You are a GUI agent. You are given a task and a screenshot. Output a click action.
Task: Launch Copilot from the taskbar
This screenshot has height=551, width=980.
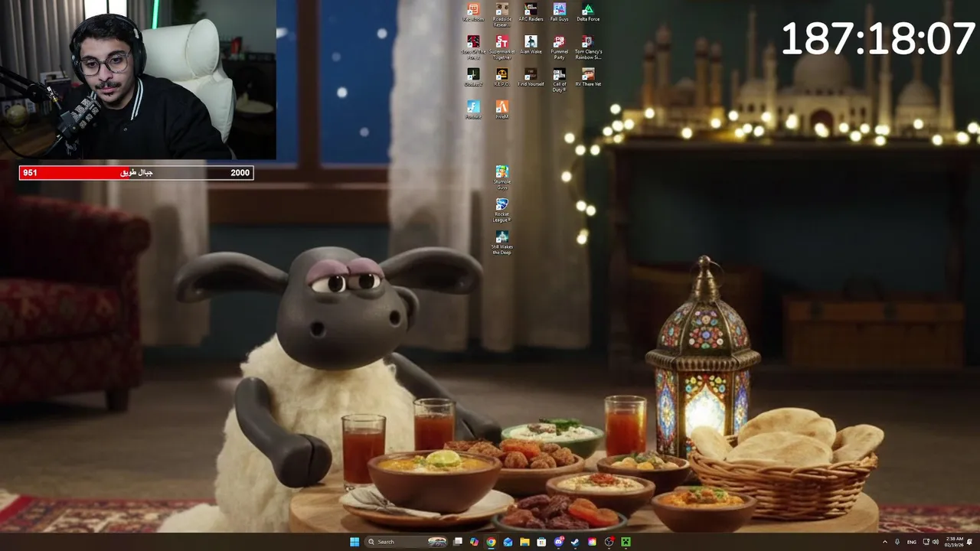[x=474, y=542]
